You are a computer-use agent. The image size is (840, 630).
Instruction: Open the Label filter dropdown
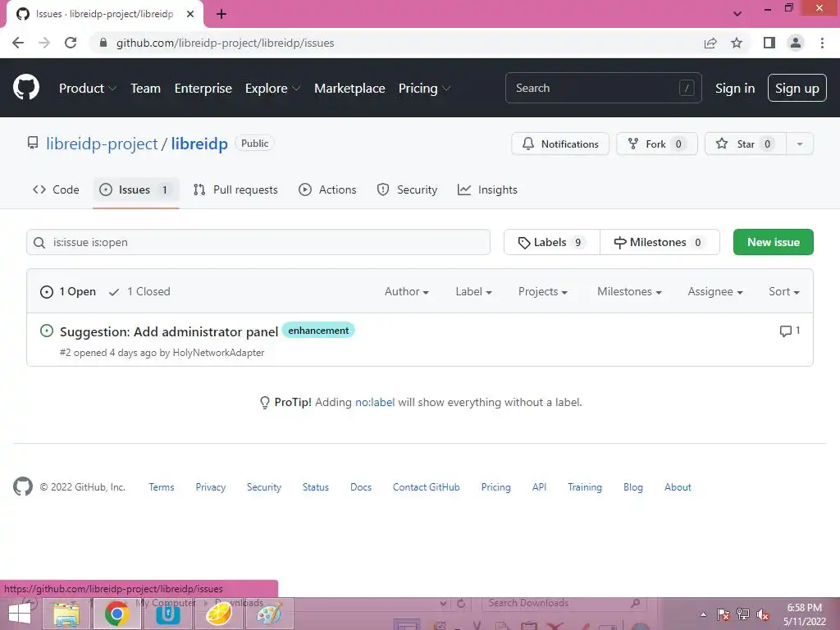pyautogui.click(x=473, y=291)
